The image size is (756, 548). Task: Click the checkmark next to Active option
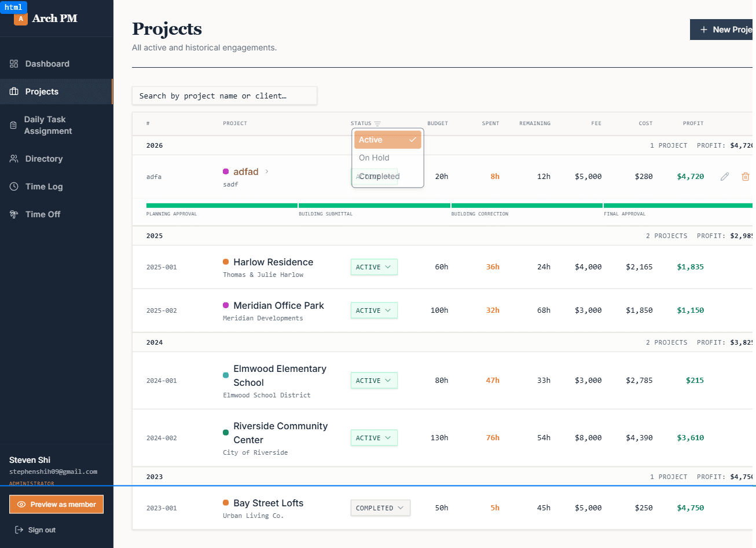413,140
